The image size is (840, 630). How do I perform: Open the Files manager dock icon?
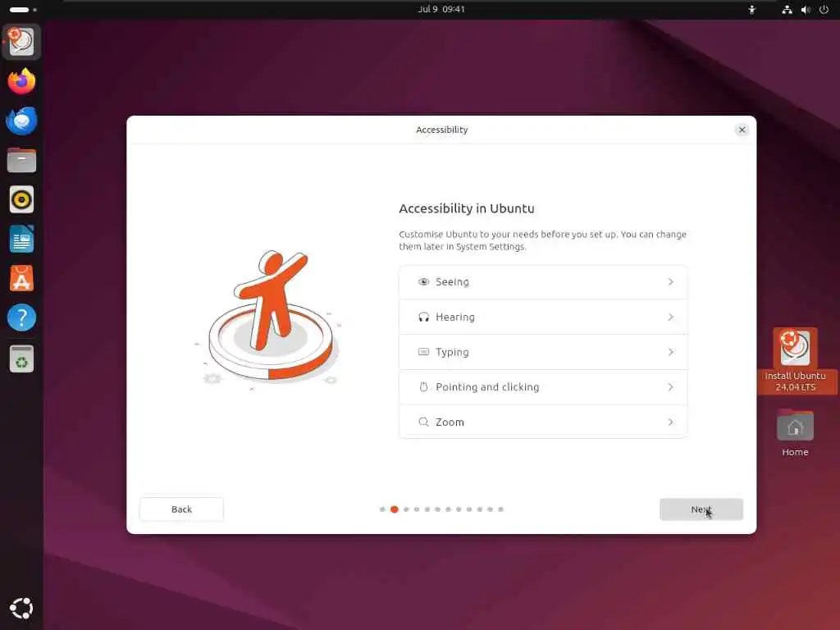click(21, 160)
